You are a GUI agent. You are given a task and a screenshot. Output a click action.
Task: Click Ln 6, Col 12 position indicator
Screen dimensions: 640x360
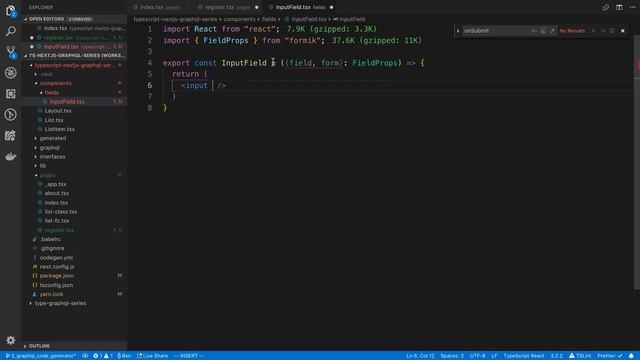tap(420, 356)
